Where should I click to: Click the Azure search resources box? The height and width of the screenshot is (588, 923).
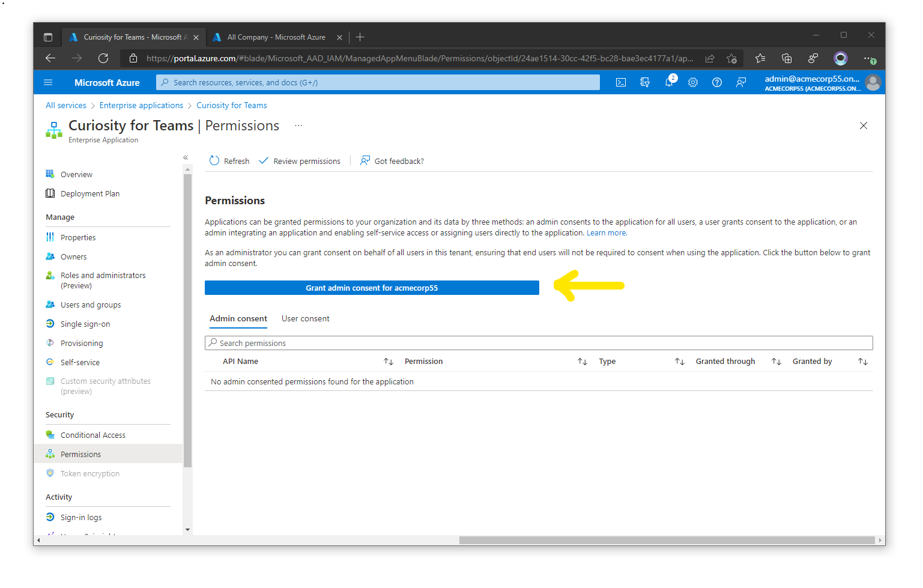coord(378,82)
